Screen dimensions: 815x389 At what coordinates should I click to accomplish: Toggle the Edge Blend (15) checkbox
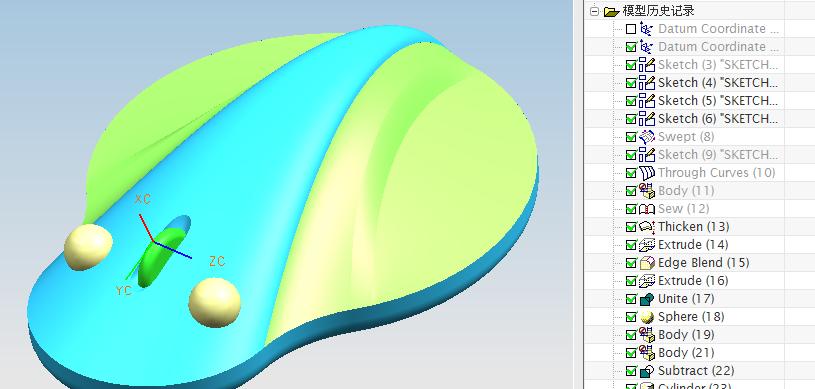pos(631,263)
